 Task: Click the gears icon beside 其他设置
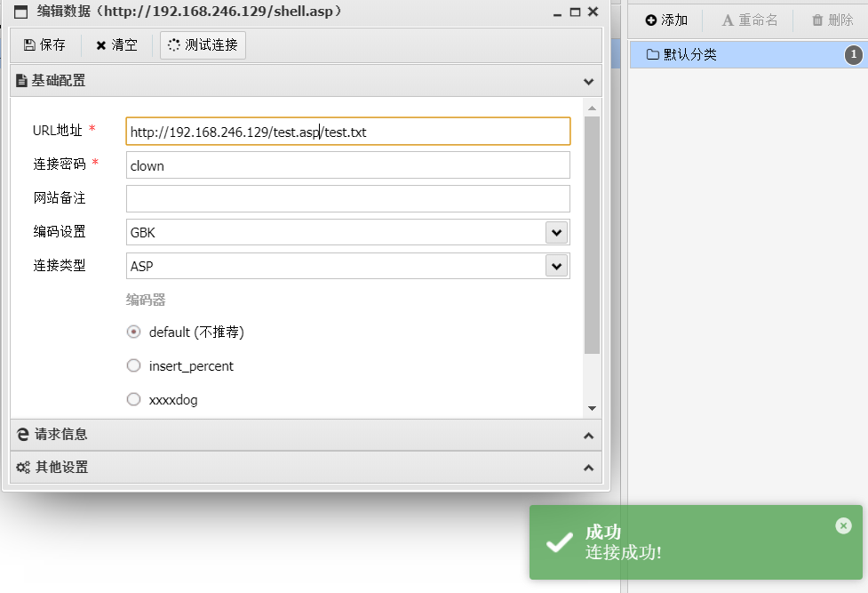click(23, 467)
